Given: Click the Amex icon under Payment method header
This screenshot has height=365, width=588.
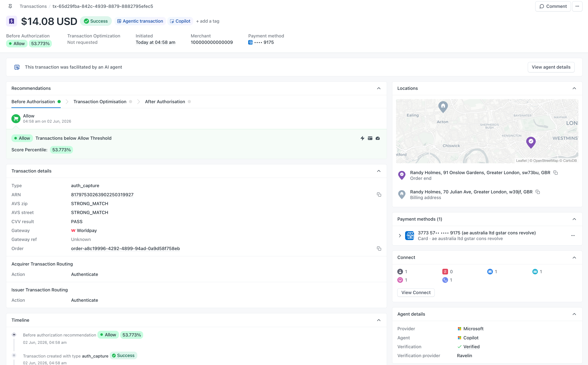Looking at the screenshot, I should pyautogui.click(x=250, y=42).
